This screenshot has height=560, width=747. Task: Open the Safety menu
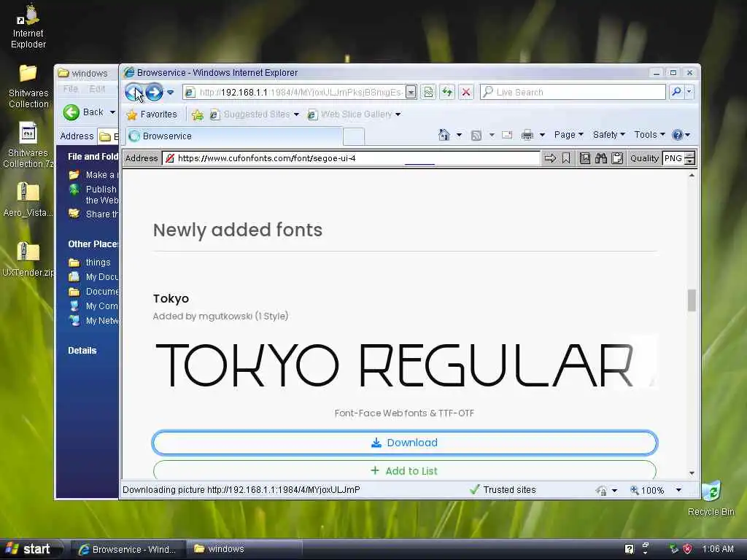point(609,135)
